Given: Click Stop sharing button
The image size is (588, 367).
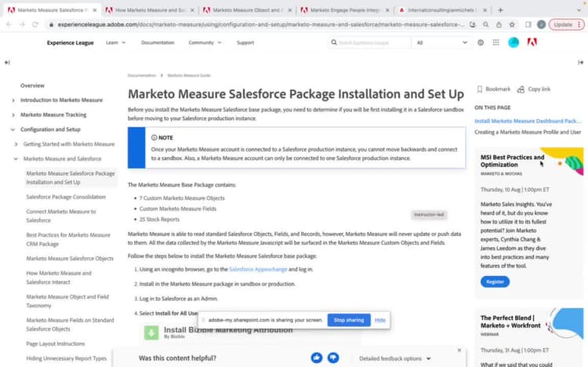Looking at the screenshot, I should click(349, 320).
